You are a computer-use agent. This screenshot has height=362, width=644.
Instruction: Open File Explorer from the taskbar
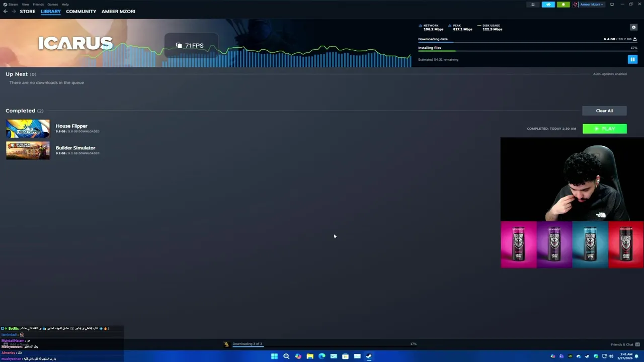[x=310, y=356]
